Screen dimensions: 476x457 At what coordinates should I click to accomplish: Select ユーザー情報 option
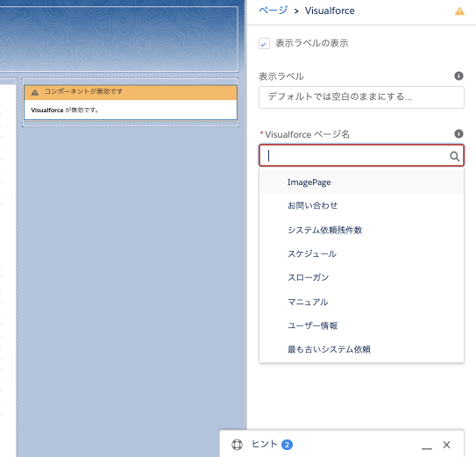361,325
